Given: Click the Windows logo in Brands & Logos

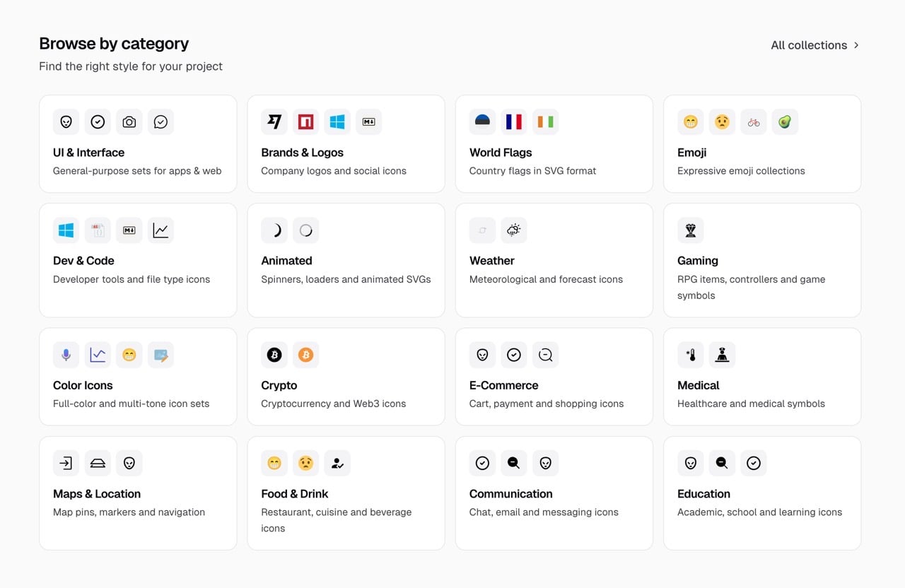Looking at the screenshot, I should point(337,122).
